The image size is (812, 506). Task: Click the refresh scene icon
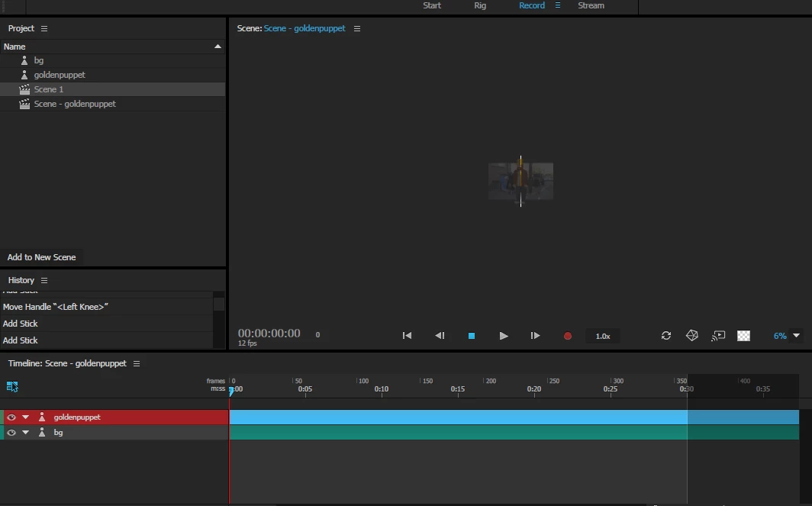666,336
